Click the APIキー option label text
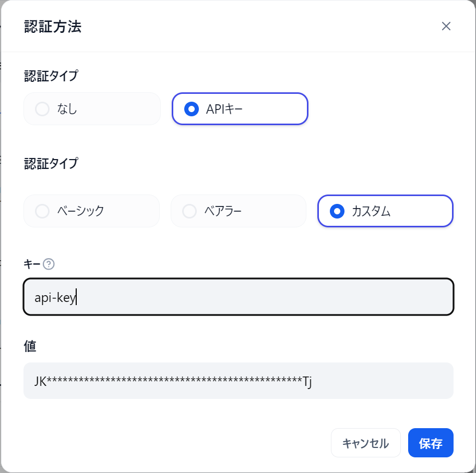The width and height of the screenshot is (476, 473). [x=224, y=109]
